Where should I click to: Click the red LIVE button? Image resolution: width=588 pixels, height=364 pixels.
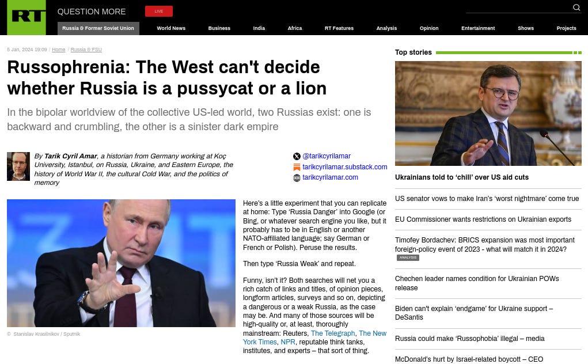158,12
